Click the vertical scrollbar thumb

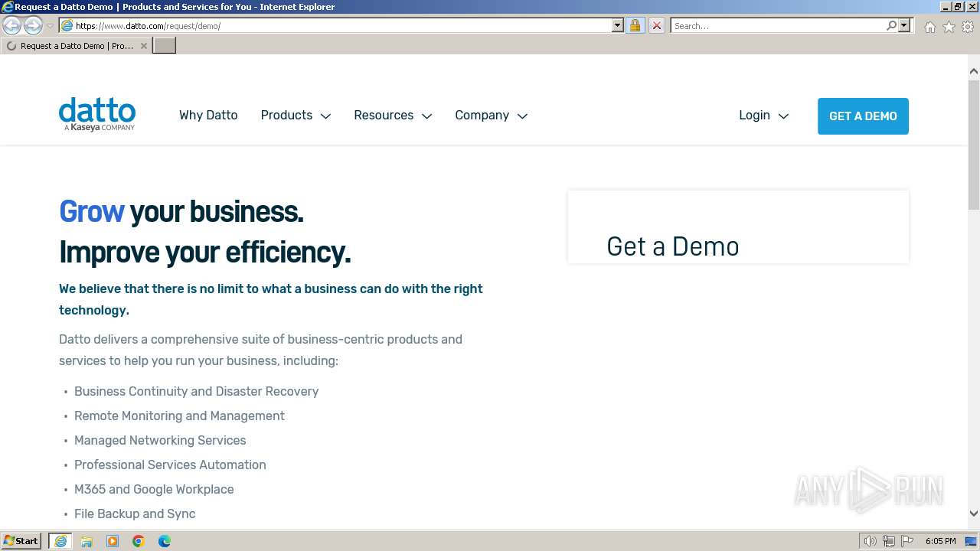coord(973,144)
